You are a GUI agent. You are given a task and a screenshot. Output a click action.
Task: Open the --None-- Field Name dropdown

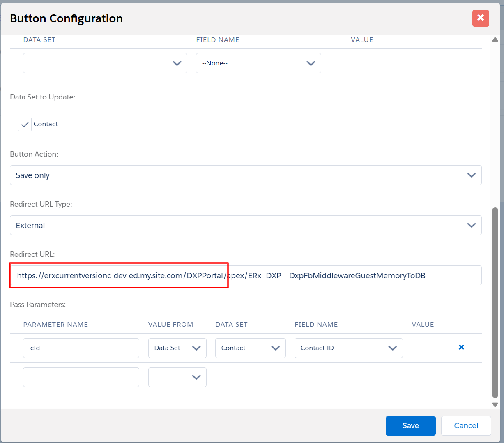[x=258, y=63]
